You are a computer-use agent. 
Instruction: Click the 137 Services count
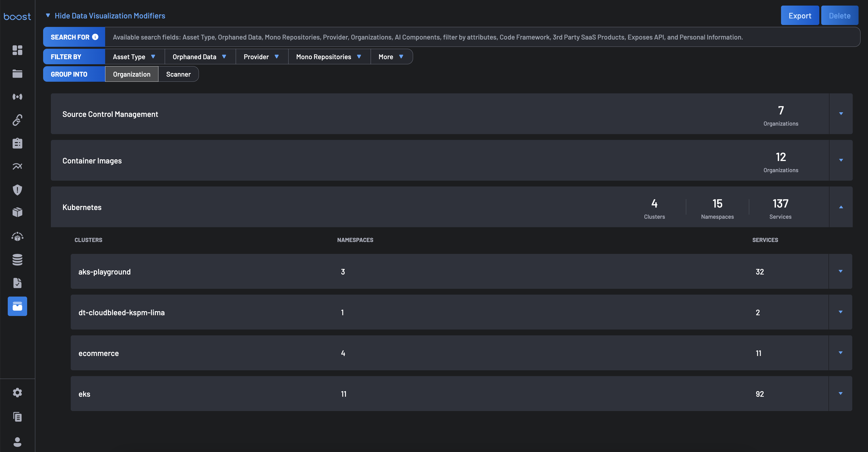[x=780, y=209]
